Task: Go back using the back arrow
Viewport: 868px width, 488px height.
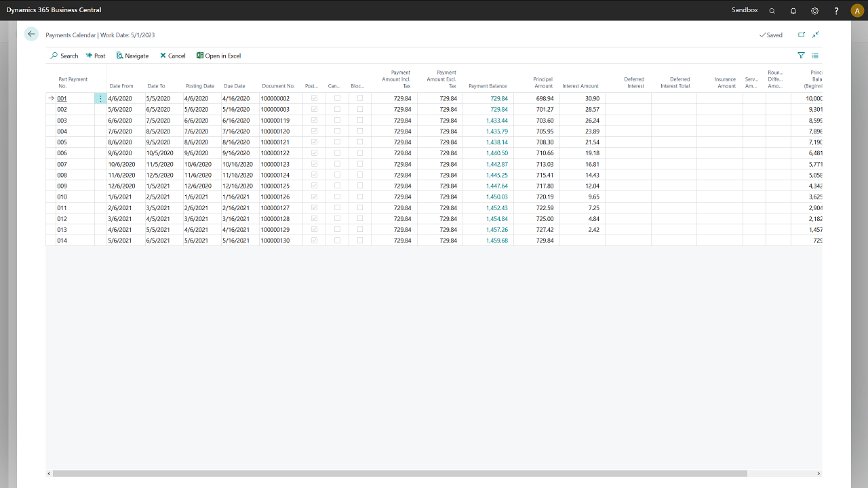Action: pyautogui.click(x=31, y=34)
